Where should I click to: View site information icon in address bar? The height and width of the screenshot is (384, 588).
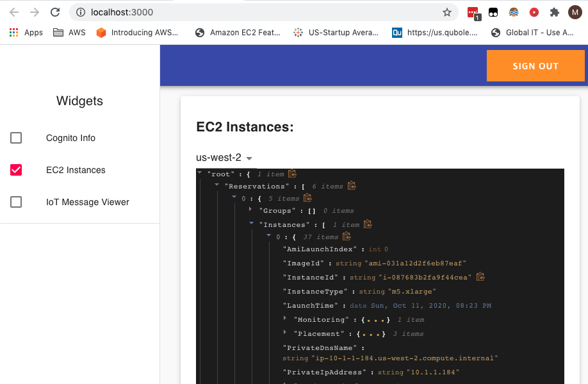pyautogui.click(x=81, y=12)
